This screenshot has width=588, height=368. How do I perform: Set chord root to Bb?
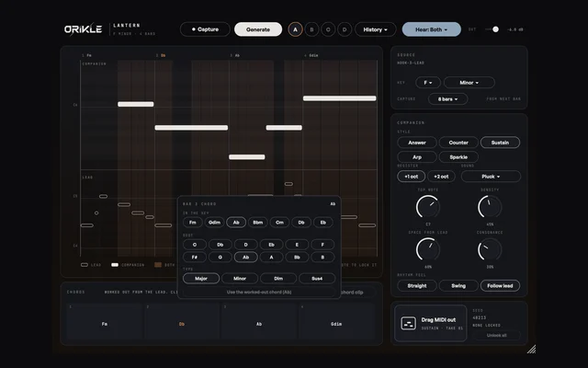coord(297,258)
